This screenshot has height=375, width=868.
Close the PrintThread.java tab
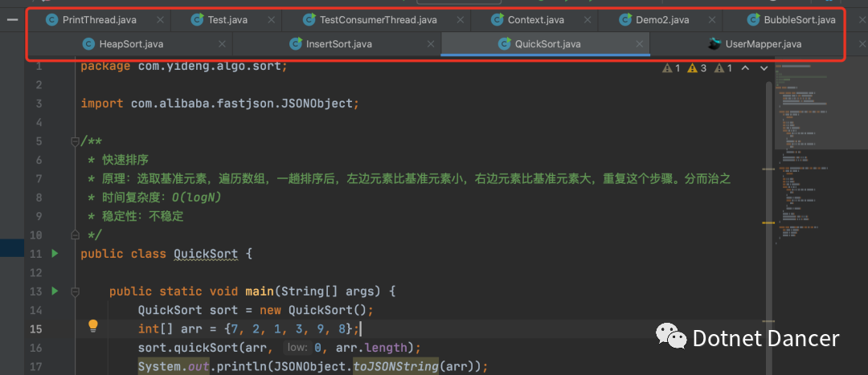160,20
